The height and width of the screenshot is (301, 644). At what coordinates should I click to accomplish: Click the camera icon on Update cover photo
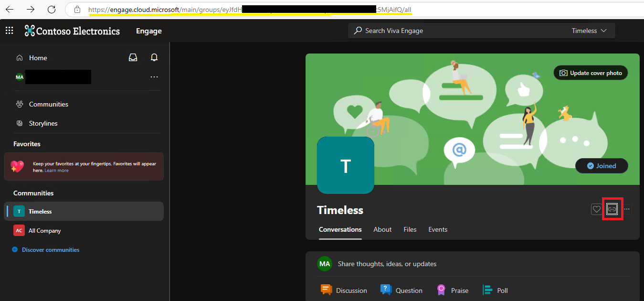pos(563,73)
